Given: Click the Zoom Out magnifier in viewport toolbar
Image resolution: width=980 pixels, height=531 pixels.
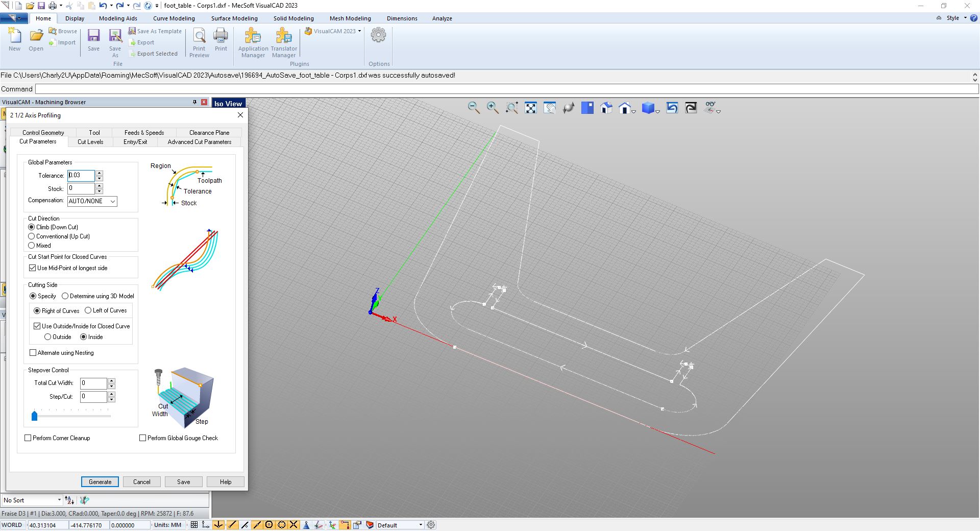Looking at the screenshot, I should 474,108.
